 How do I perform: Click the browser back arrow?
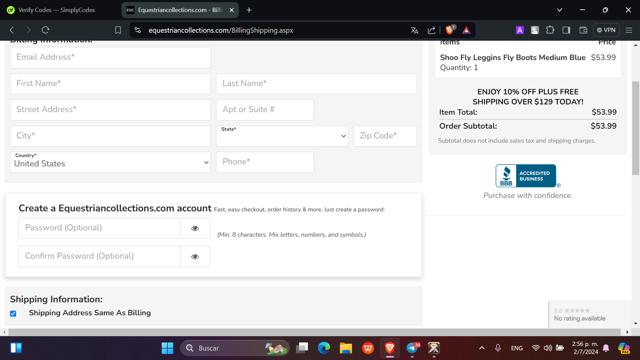tap(11, 30)
